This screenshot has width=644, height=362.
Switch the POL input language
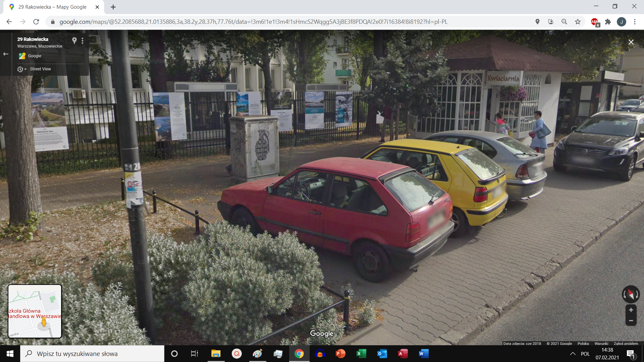[585, 354]
